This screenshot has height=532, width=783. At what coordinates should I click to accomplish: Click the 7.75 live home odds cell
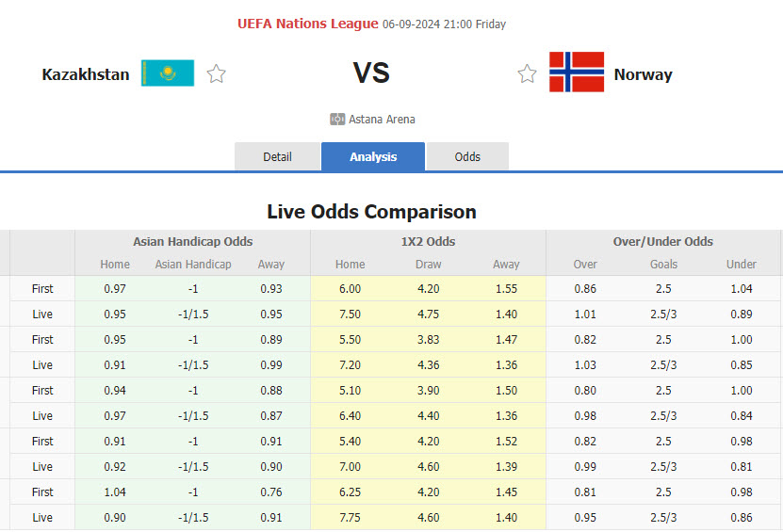[350, 518]
